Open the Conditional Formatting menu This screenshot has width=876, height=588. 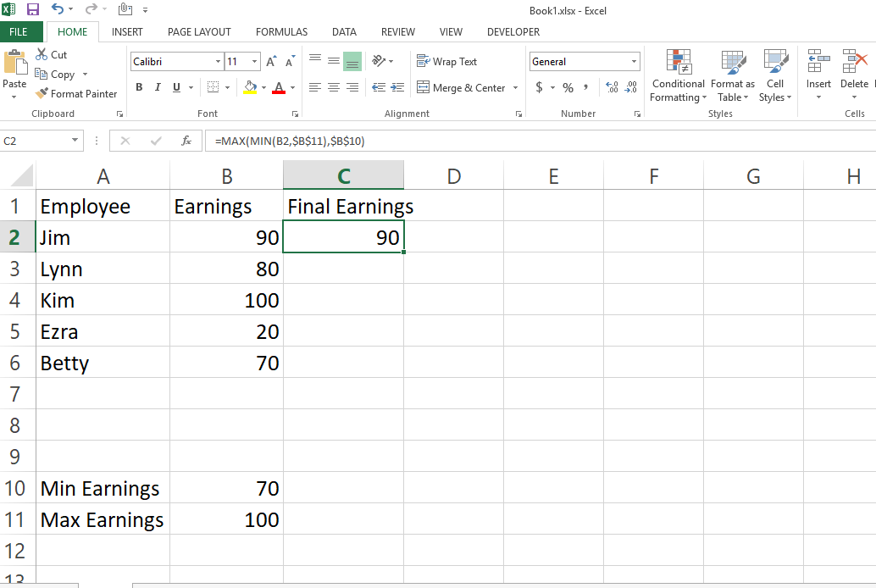[679, 76]
